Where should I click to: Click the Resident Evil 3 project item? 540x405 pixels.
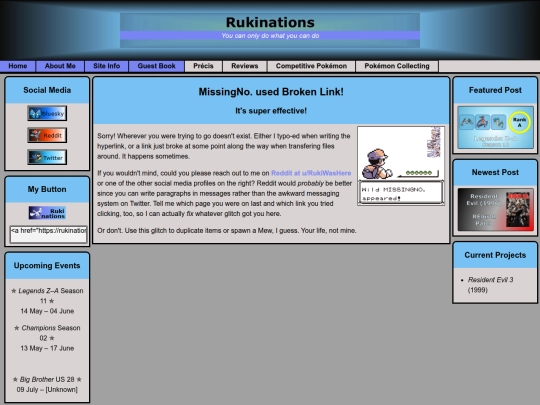pos(490,285)
